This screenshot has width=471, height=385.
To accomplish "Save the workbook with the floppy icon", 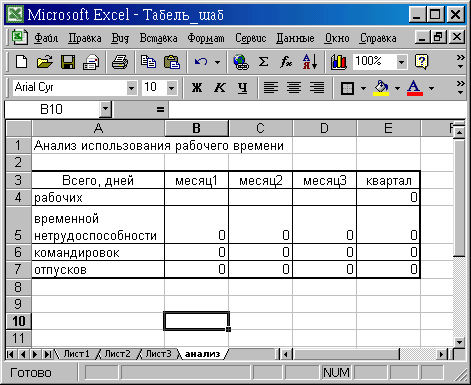I will (x=68, y=62).
